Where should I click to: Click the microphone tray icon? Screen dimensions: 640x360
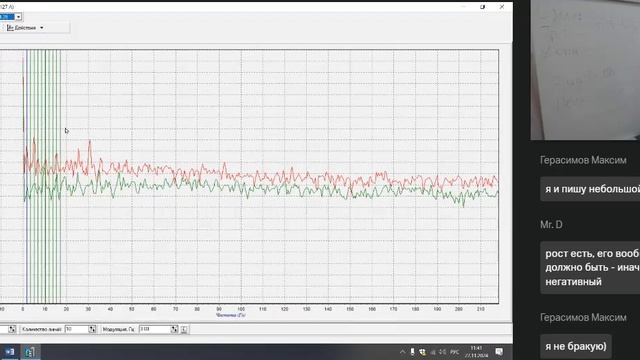[x=412, y=352]
